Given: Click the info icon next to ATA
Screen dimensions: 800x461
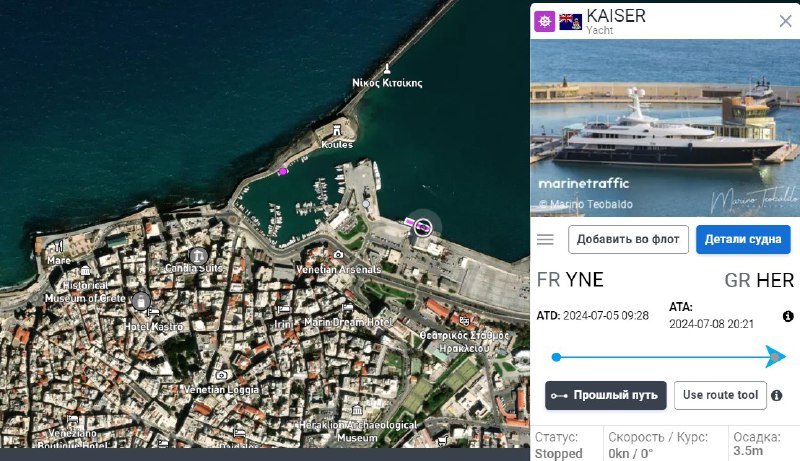Looking at the screenshot, I should click(x=788, y=316).
